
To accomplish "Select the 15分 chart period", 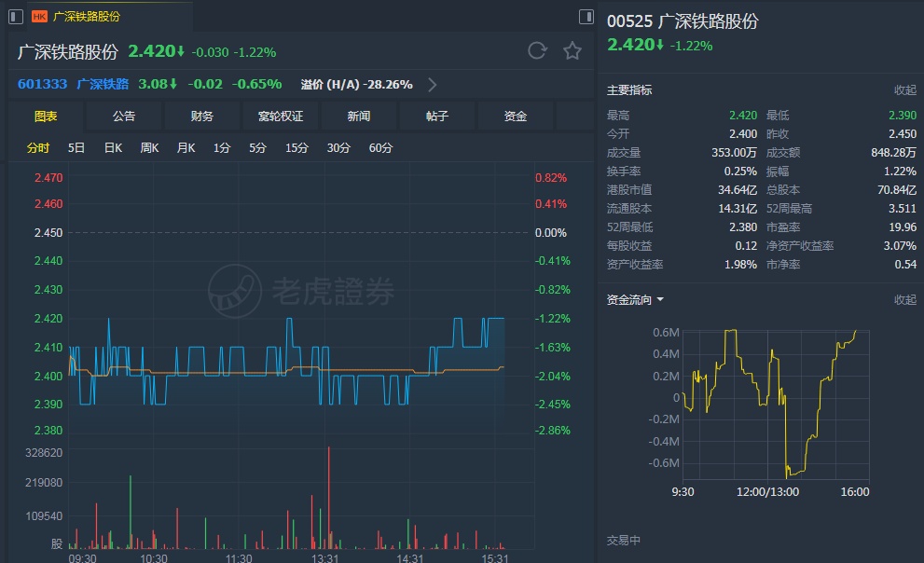I will pyautogui.click(x=297, y=148).
